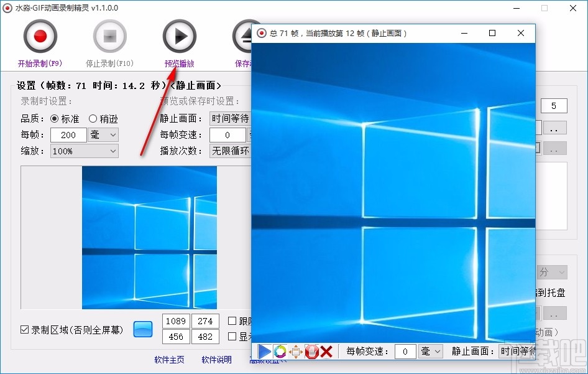The height and width of the screenshot is (374, 588).
Task: Open the 播放次数 无限循环 dropdown
Action: pos(230,151)
